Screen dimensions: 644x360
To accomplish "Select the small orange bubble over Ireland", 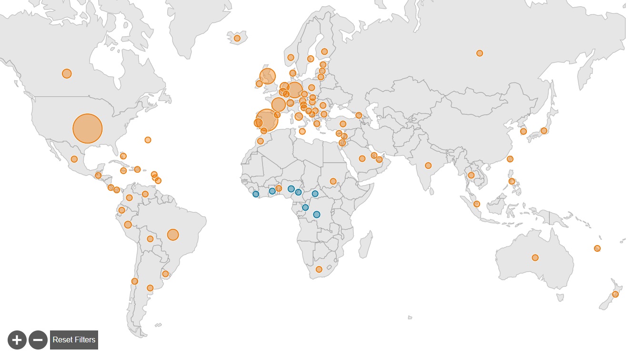I will pos(259,83).
